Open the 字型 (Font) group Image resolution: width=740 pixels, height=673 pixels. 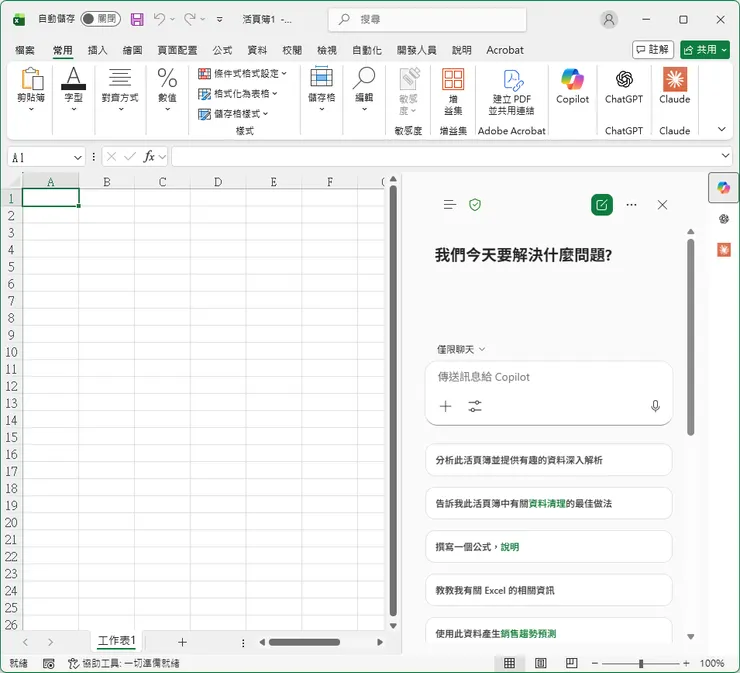tap(74, 90)
